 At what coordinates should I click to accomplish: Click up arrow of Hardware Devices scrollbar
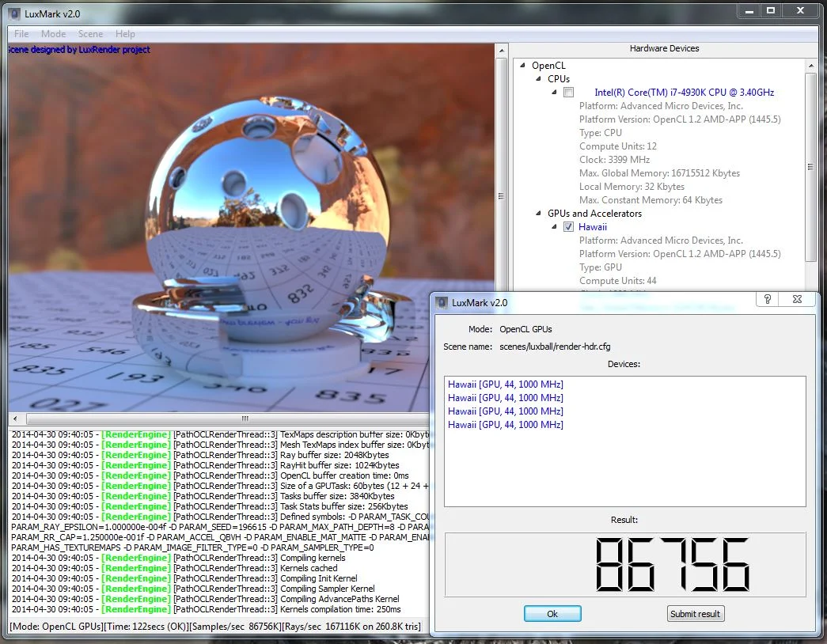click(x=810, y=66)
